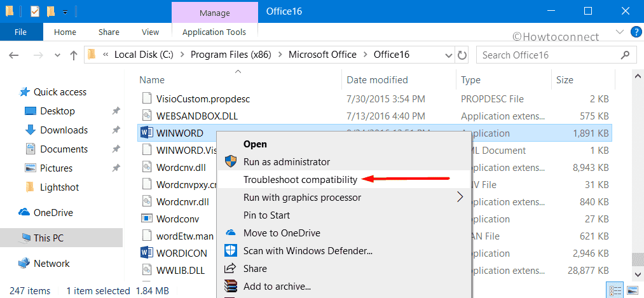
Task: Click the Microsoft Office breadcrumb
Action: coord(322,55)
